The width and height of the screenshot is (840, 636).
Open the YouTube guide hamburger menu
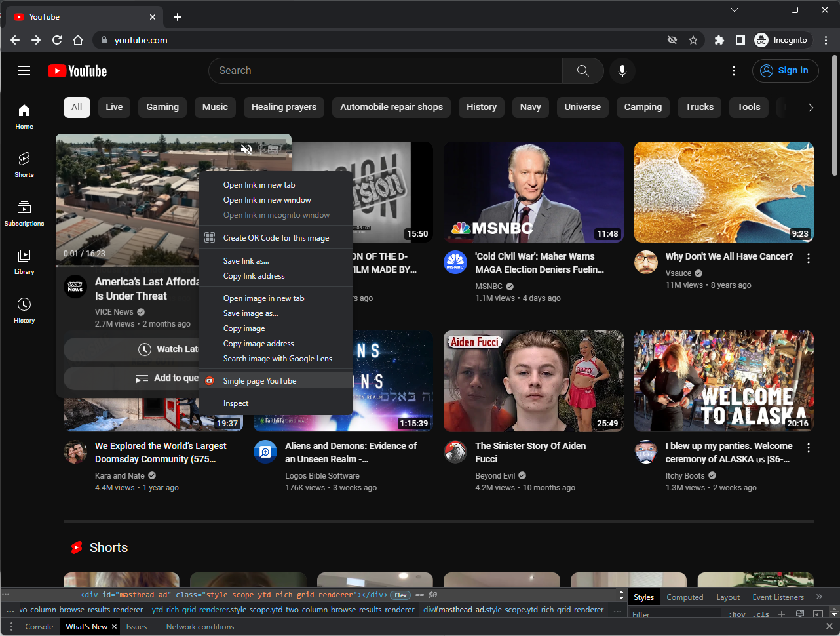click(x=24, y=71)
